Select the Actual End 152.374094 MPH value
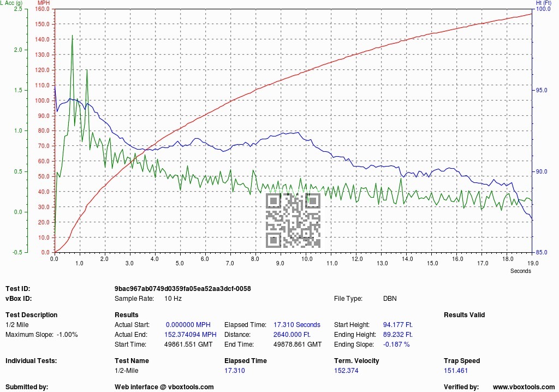559x392 pixels. [x=191, y=335]
